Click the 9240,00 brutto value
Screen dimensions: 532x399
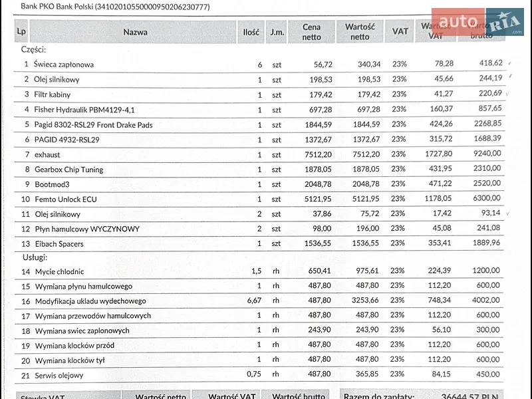[x=487, y=154]
